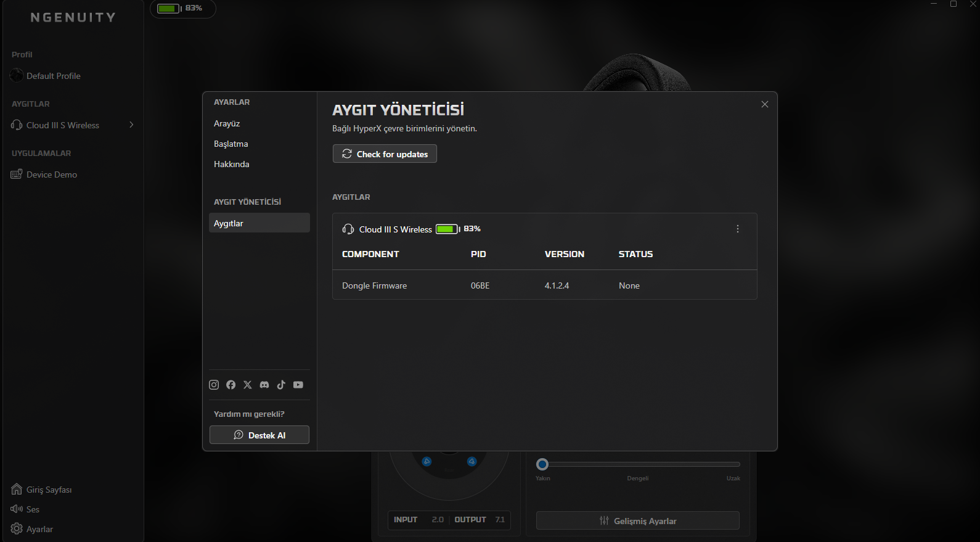Click Check for updates button
This screenshot has width=980, height=542.
pos(385,154)
